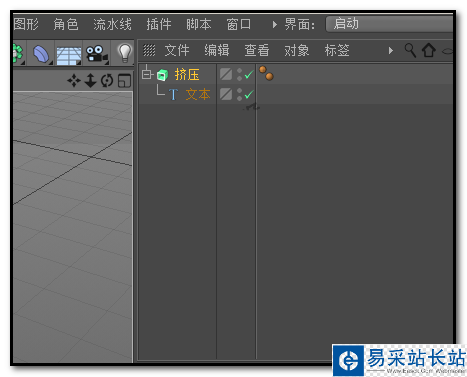Click the viewport zoom arrows icon
The height and width of the screenshot is (377, 467).
90,81
